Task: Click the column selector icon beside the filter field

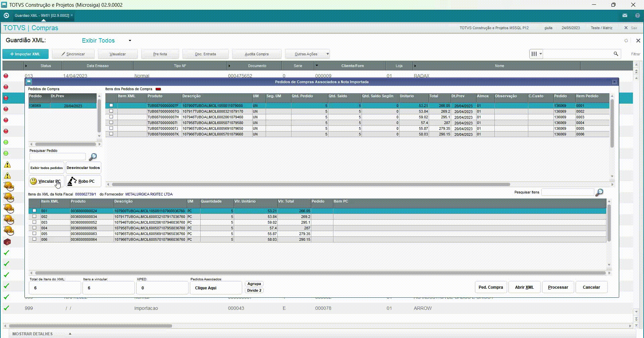Action: 534,54
